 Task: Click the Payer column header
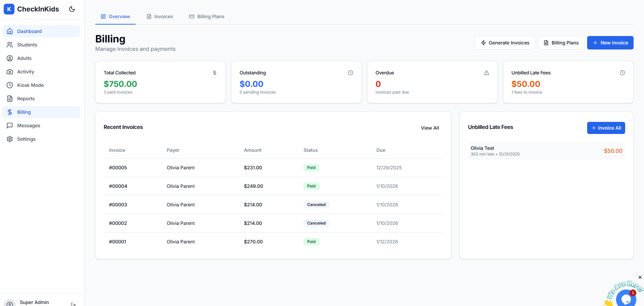coord(173,150)
